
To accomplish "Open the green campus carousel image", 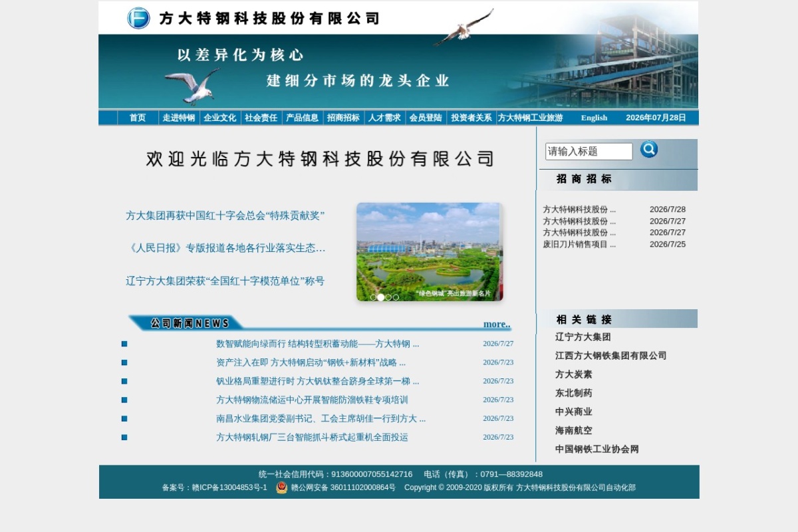I will (x=430, y=252).
